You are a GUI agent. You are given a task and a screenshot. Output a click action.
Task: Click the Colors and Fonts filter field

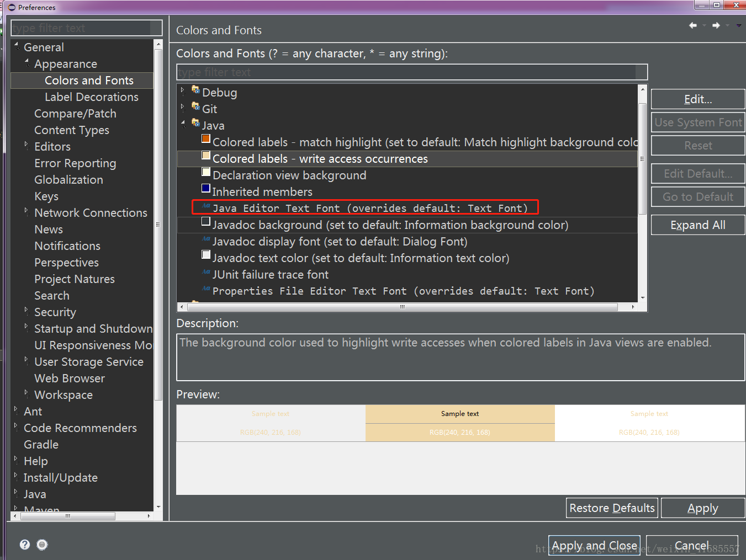click(x=412, y=72)
